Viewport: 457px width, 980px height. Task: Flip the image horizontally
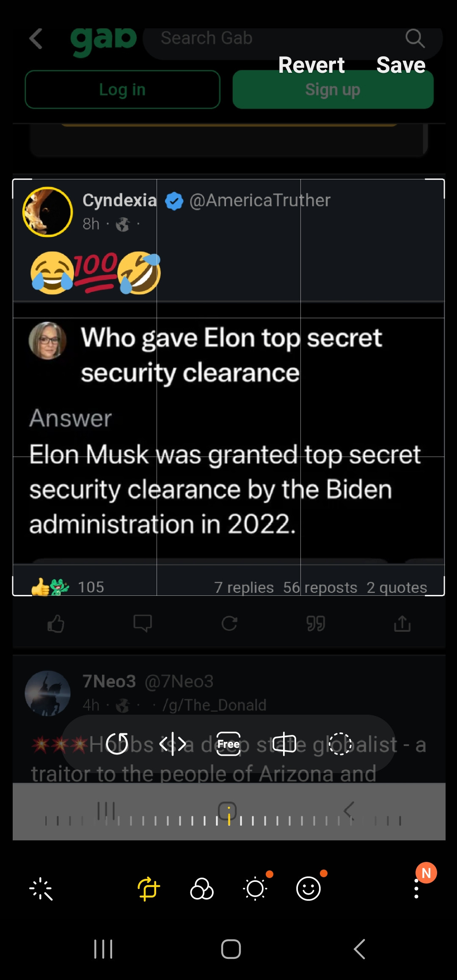point(173,743)
